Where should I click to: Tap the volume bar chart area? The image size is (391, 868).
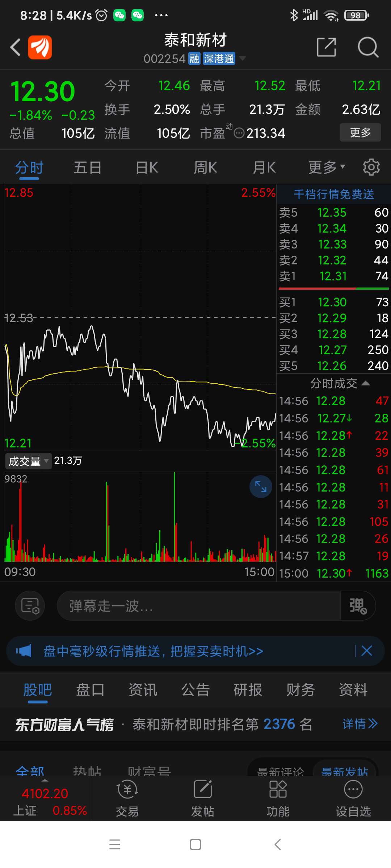(x=140, y=517)
